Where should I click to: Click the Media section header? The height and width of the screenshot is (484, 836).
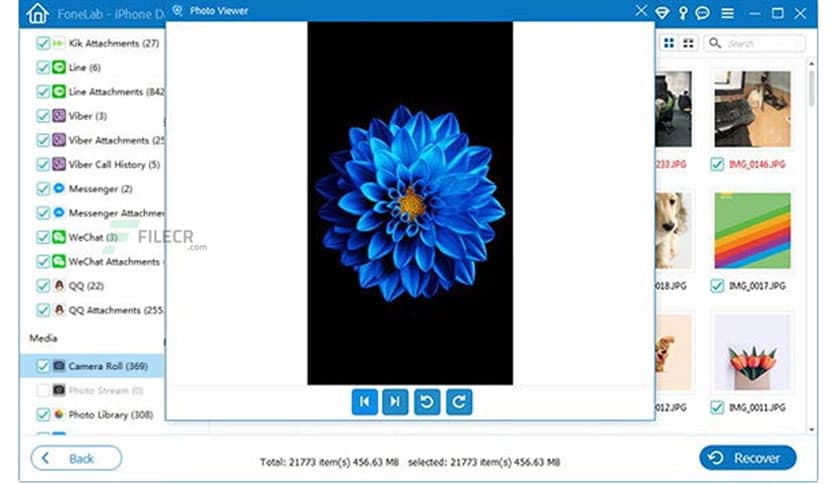point(43,338)
